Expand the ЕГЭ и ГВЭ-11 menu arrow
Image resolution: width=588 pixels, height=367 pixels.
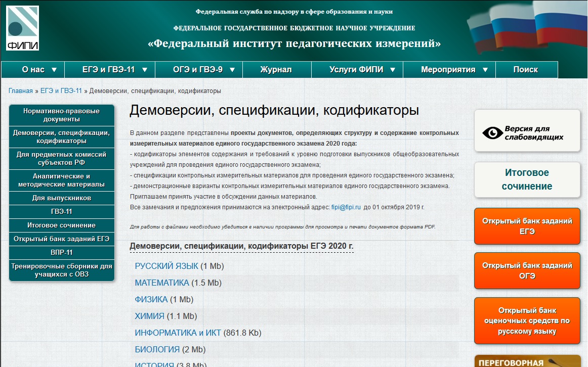(x=144, y=70)
